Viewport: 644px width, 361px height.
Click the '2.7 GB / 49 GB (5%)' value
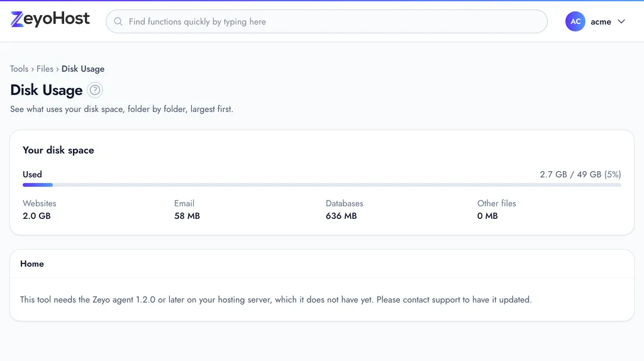tap(580, 174)
